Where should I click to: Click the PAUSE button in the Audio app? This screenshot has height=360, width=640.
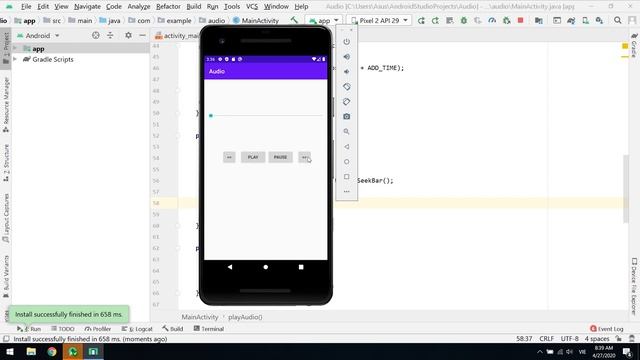coord(280,157)
